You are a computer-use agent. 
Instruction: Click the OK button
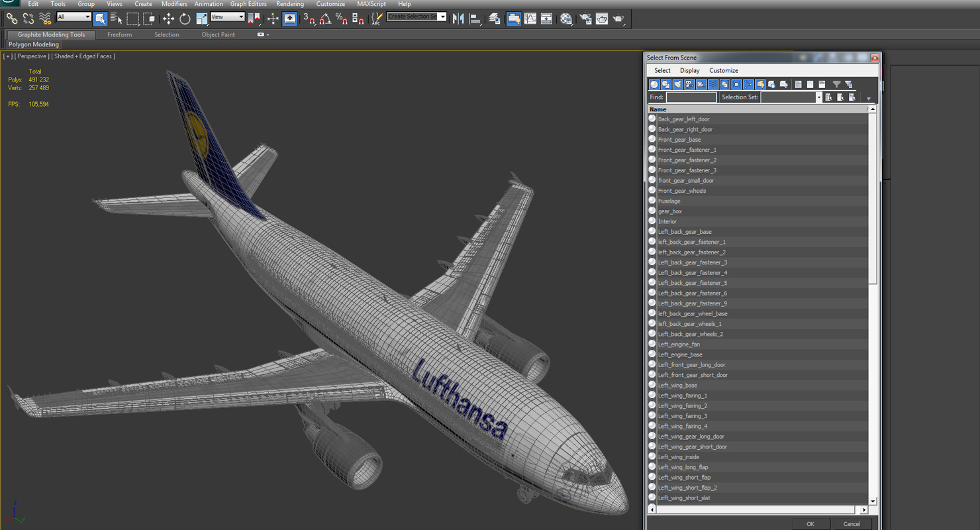(x=810, y=524)
